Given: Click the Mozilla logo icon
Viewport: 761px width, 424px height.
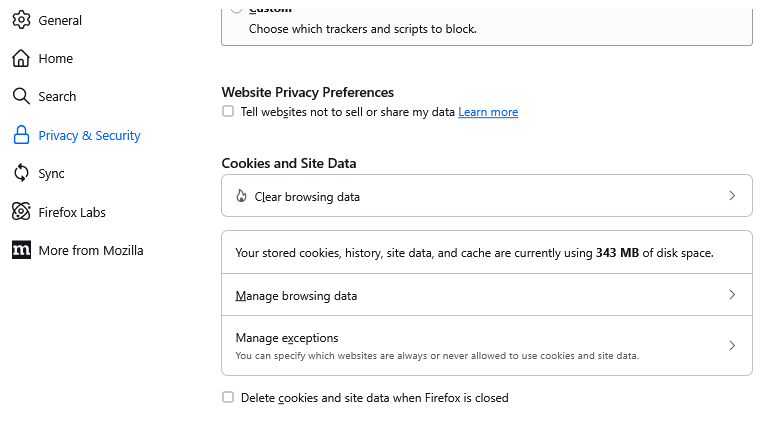Looking at the screenshot, I should coord(21,250).
